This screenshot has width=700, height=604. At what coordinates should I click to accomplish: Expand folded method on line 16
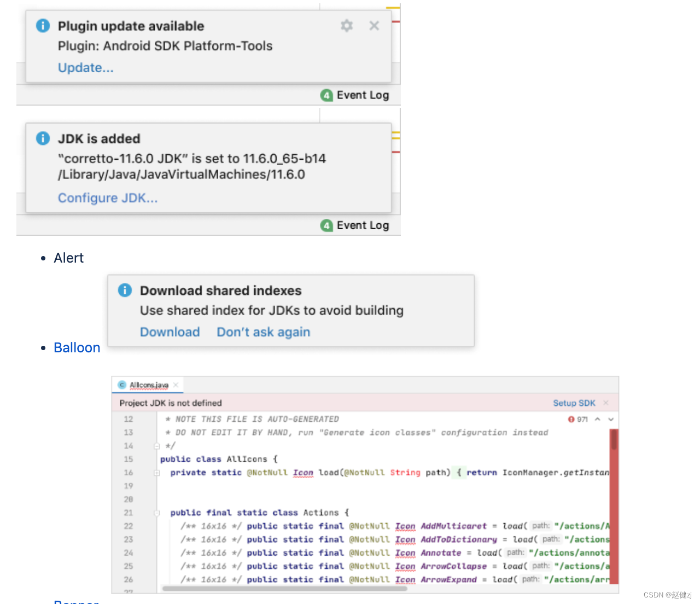157,473
